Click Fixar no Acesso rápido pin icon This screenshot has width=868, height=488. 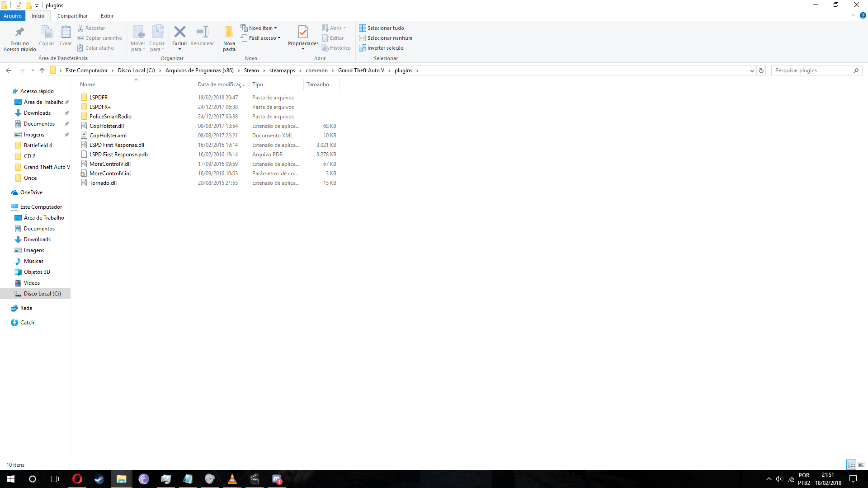point(19,33)
